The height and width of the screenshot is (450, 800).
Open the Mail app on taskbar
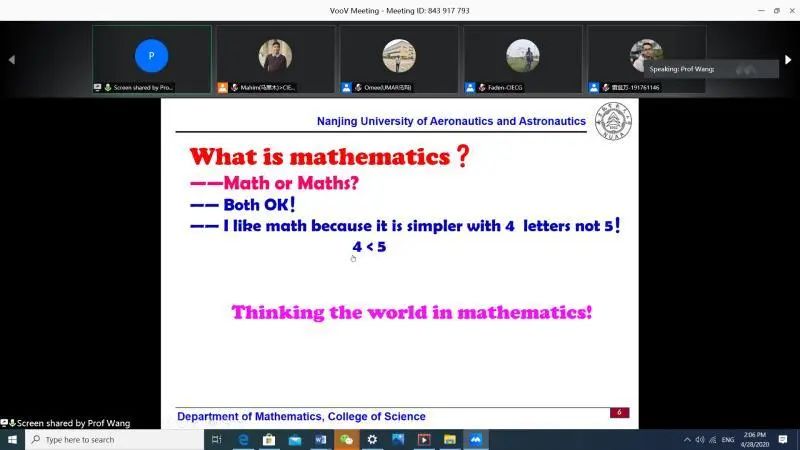(x=295, y=439)
